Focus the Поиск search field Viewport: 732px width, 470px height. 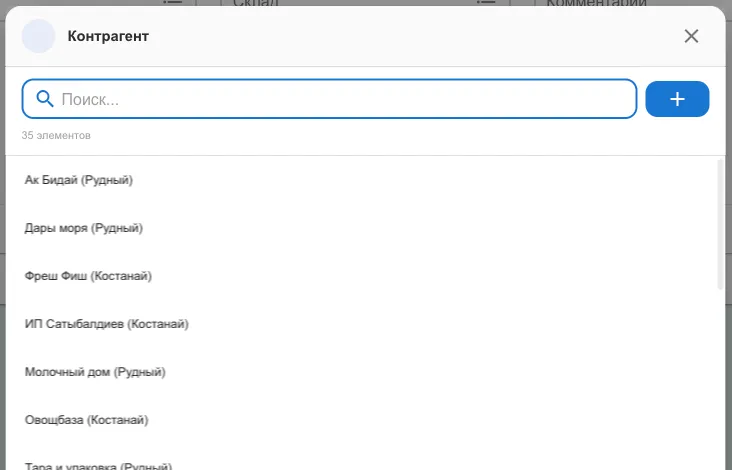(x=329, y=99)
